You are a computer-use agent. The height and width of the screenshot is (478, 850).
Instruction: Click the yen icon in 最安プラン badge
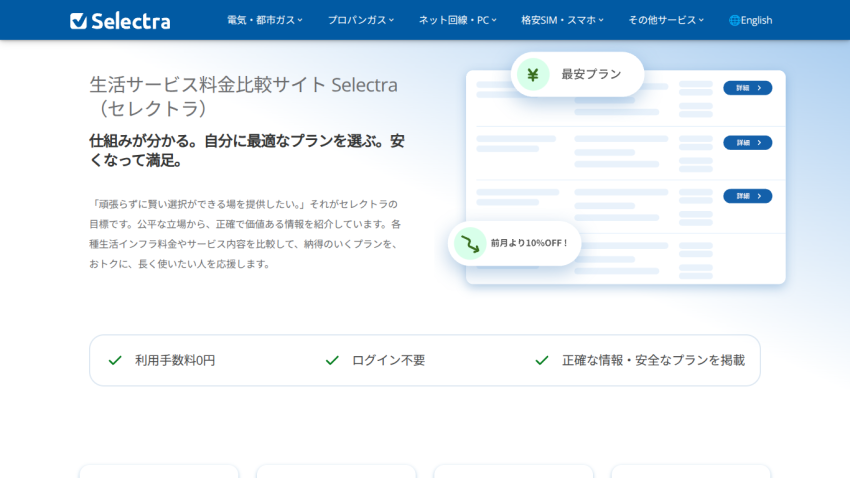point(533,74)
